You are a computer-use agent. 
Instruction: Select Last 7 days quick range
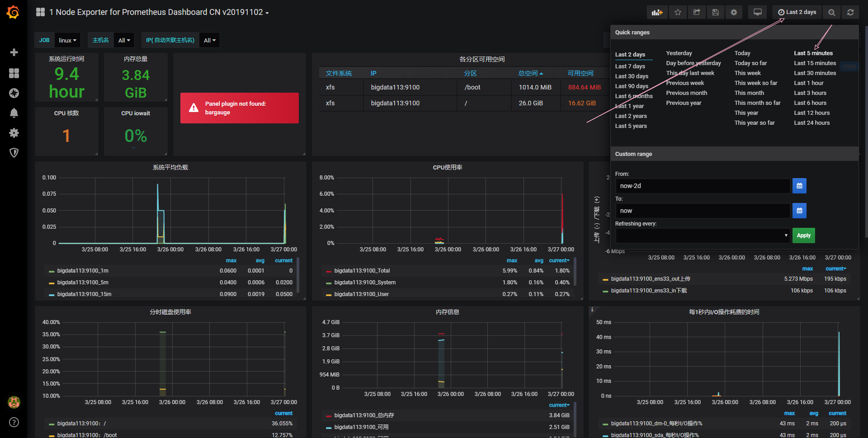tap(630, 66)
